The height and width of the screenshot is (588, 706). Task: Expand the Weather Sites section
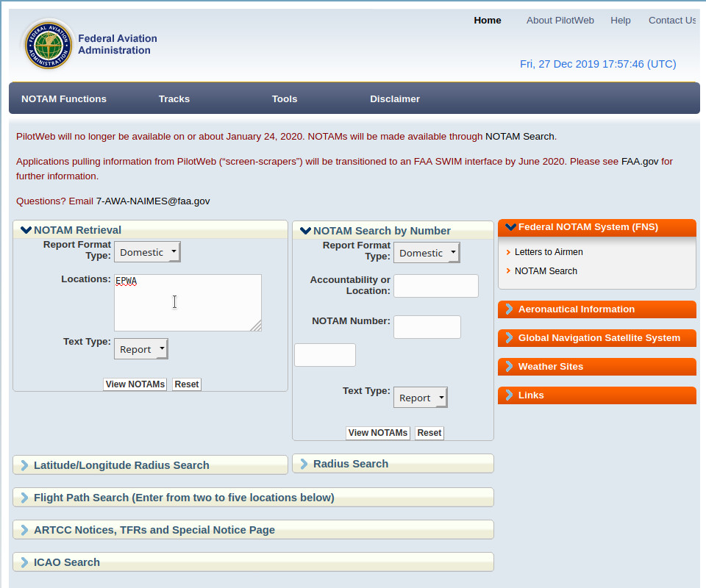pos(597,367)
